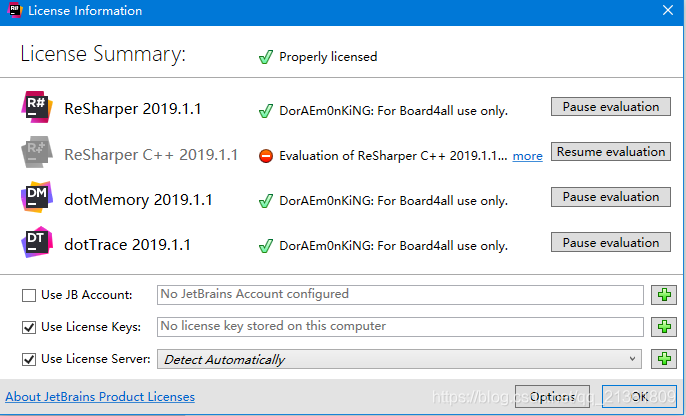Screen dimensions: 686x416
Task: Click the ReSharper R# product icon
Action: (x=37, y=107)
